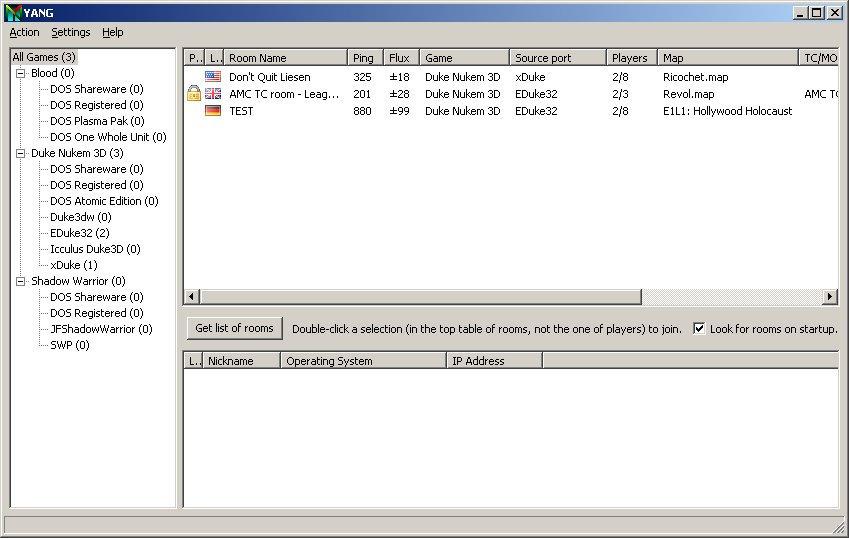Select EDuke32 (2) tree item
The width and height of the screenshot is (849, 538).
(80, 233)
